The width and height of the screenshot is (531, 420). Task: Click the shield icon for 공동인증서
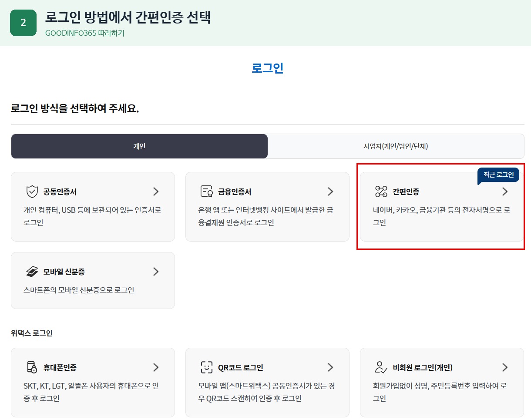[32, 192]
